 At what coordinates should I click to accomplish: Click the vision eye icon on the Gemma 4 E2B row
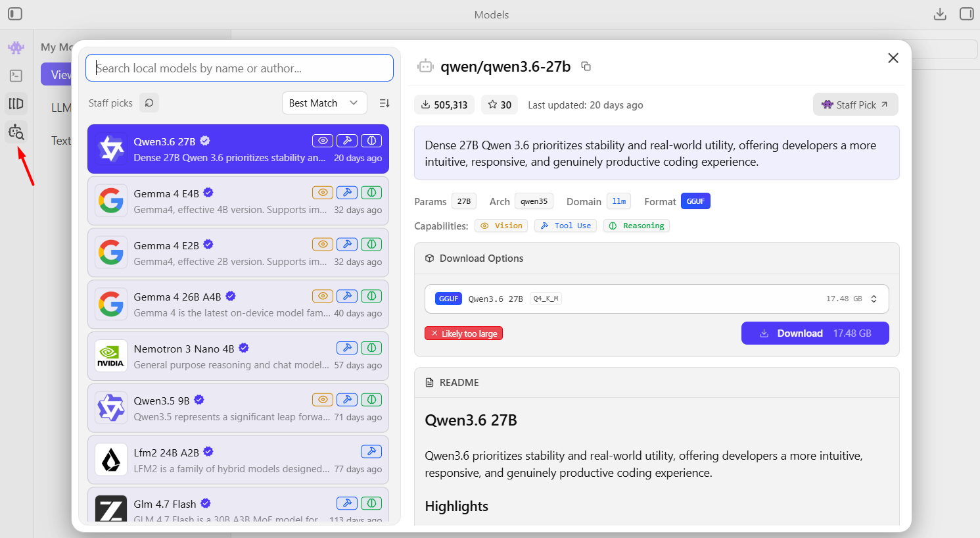(x=322, y=244)
